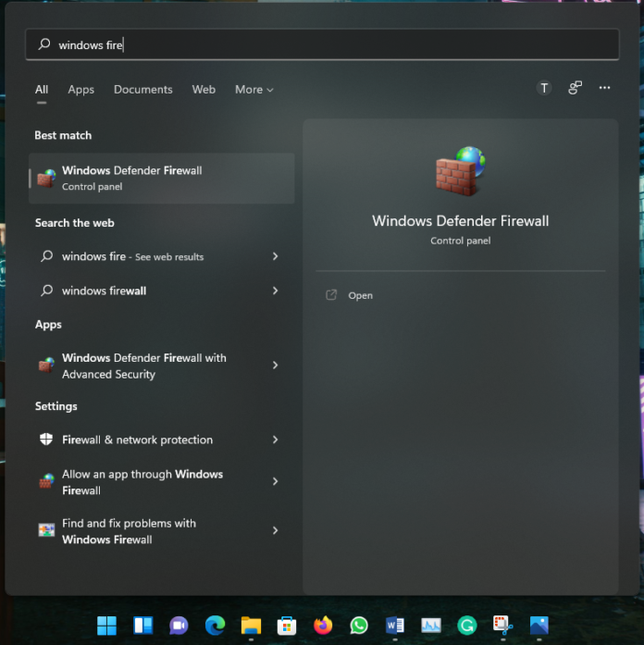Click the search icon beside "windows firewall"
This screenshot has height=645, width=644.
coord(46,291)
